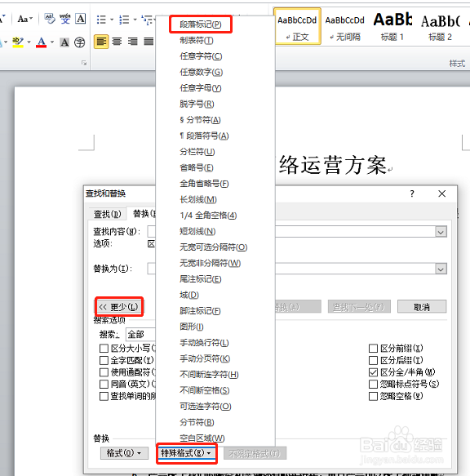This screenshot has height=476, width=470.
Task: Enable the 查找单词的所有形式 checkbox
Action: coord(104,396)
